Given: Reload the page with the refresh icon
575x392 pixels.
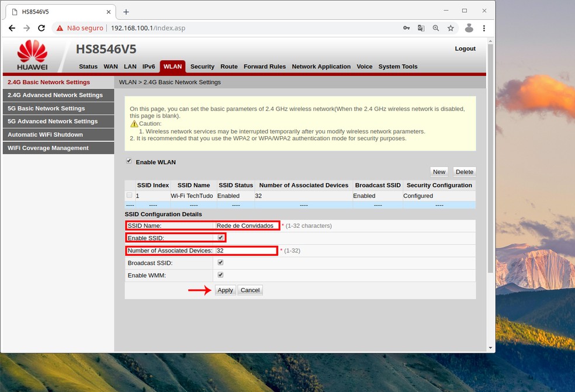Looking at the screenshot, I should 41,28.
